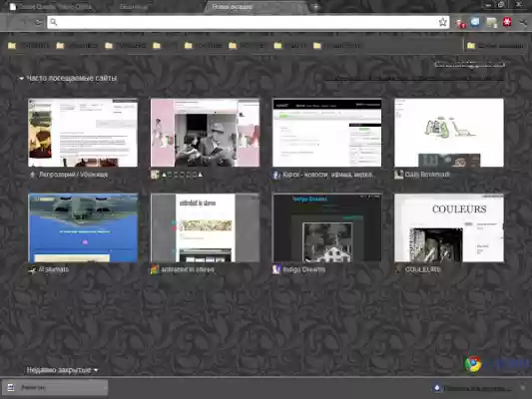Close the downloads bar

[x=523, y=387]
